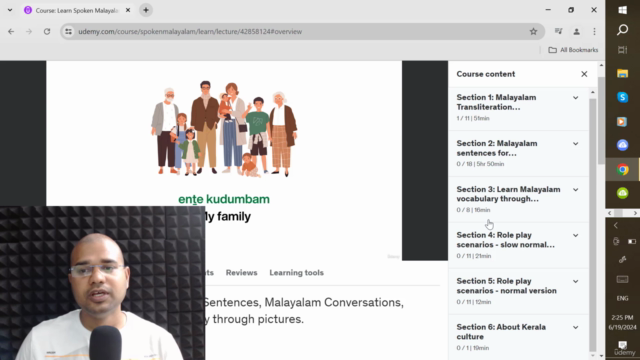The width and height of the screenshot is (640, 360).
Task: Open notifications icon on the taskbar
Action: coord(622,345)
